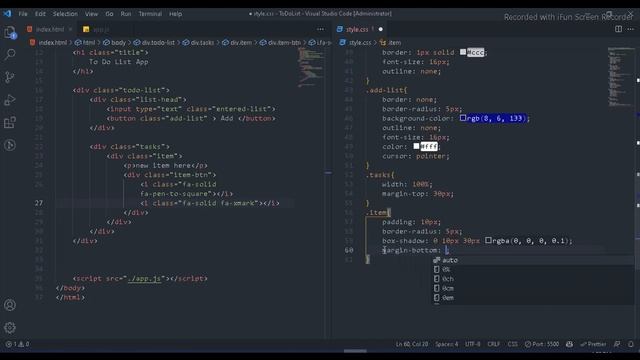Open the Go menu

click(x=109, y=14)
